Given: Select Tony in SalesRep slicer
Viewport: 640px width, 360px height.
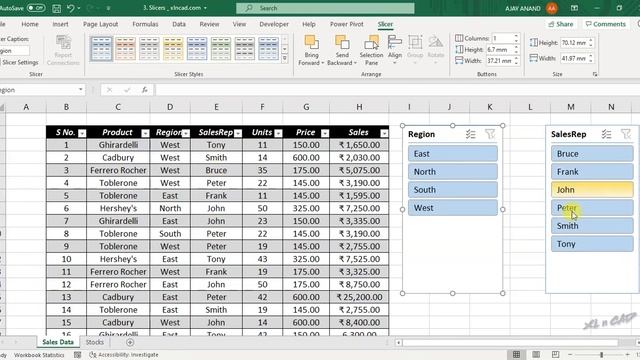Looking at the screenshot, I should [592, 244].
